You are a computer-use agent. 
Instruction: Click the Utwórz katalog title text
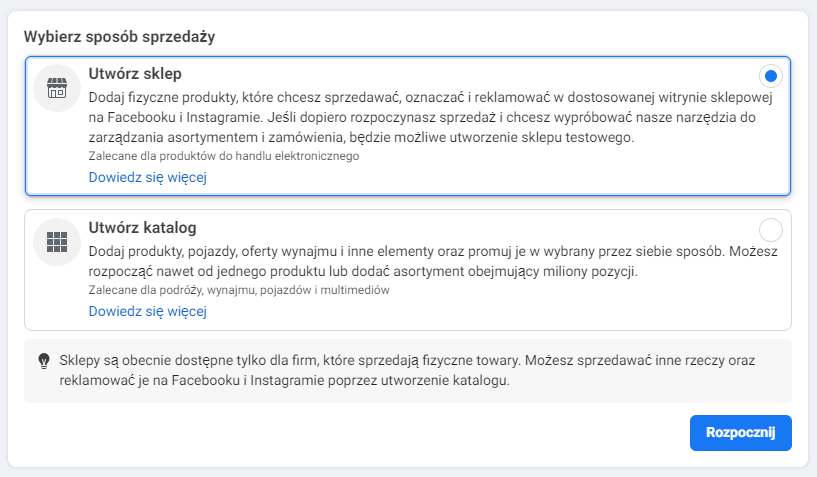pos(142,228)
